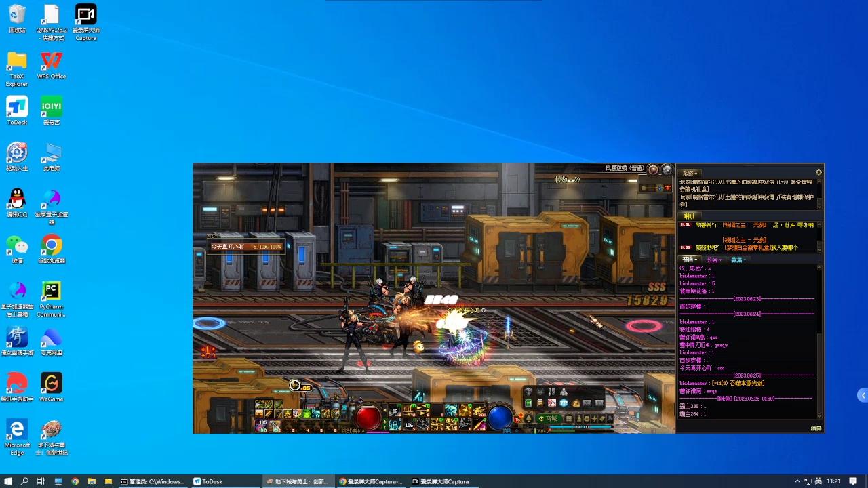
Task: Click the [梦想白金徽章礼盒] item link in chat
Action: (x=747, y=247)
